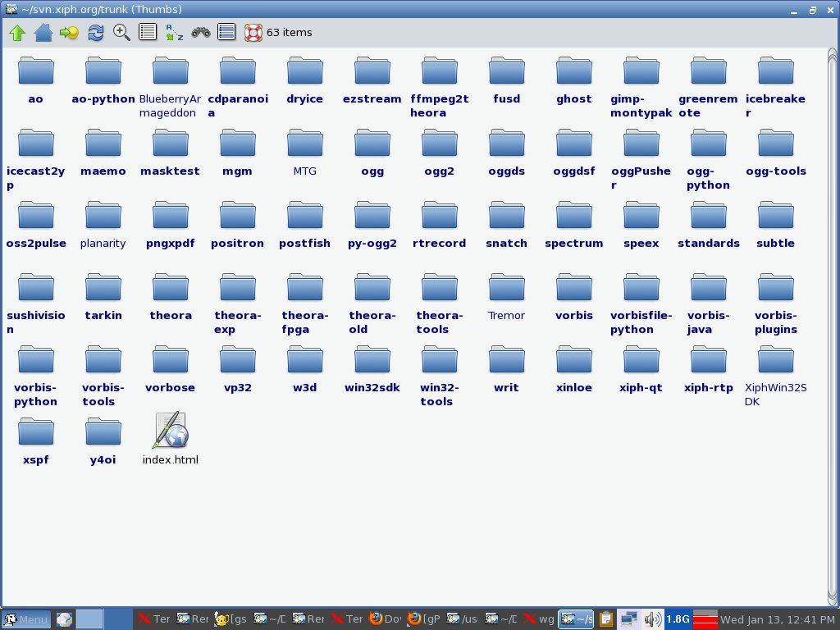
Task: Select the cdparanoia folder
Action: [x=238, y=87]
